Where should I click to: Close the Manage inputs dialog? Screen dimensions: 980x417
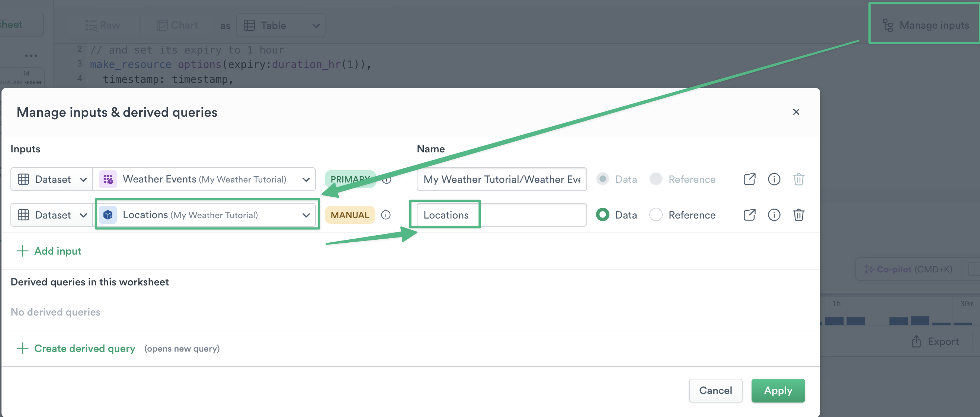[x=795, y=112]
